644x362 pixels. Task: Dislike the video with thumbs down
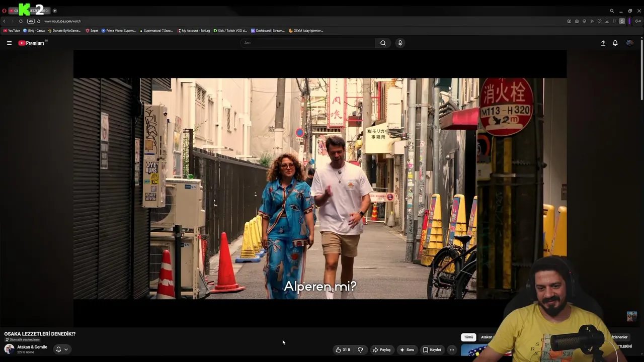360,350
